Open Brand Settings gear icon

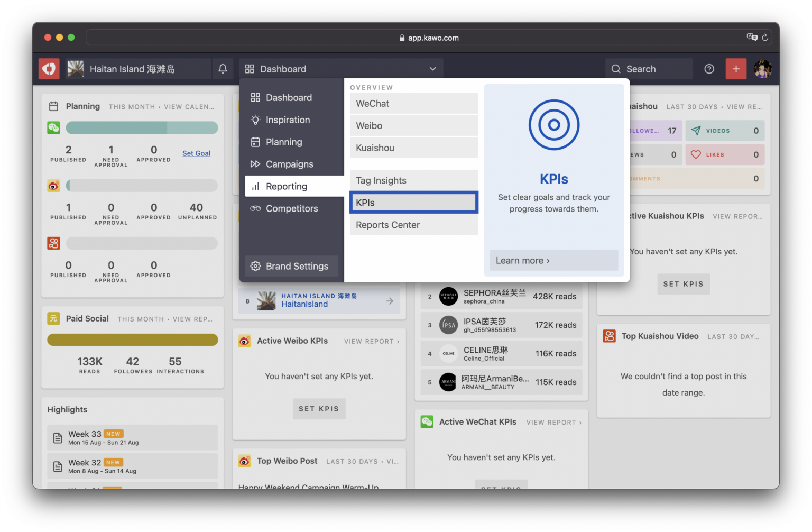(x=256, y=266)
